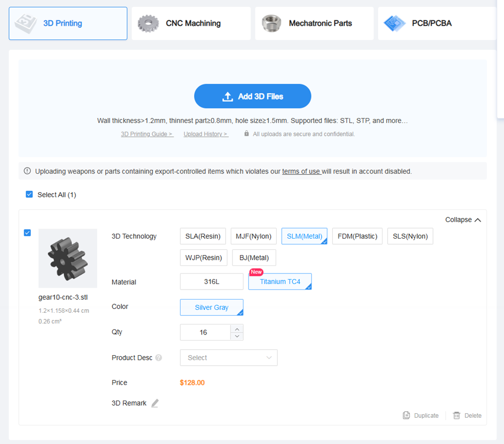
Task: Select MJF(Nylon) technology
Action: click(254, 236)
